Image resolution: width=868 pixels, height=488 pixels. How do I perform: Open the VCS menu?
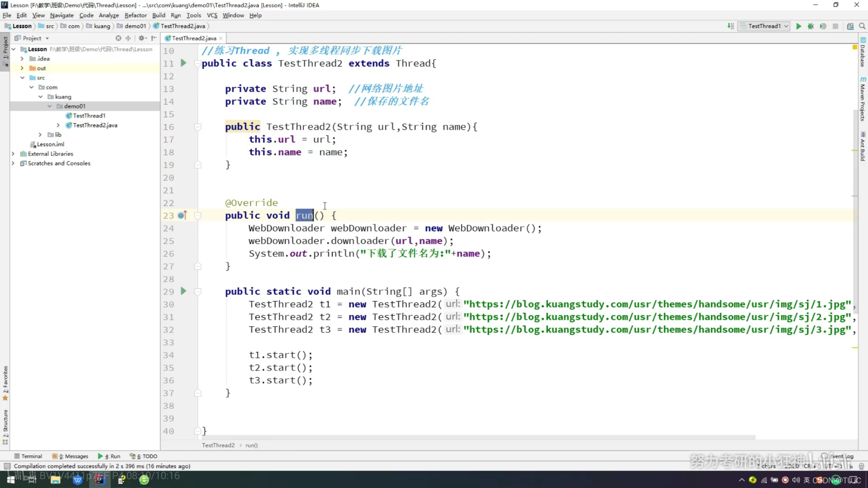coord(212,15)
